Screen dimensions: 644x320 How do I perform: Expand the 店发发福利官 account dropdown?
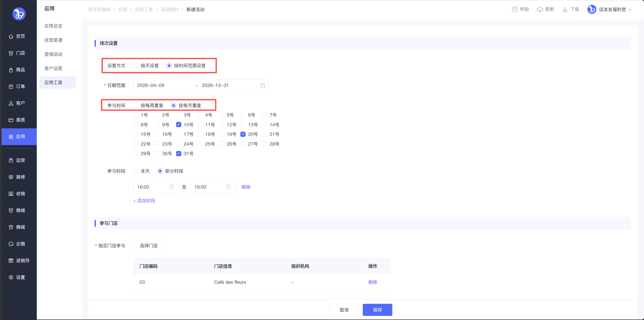(630, 10)
